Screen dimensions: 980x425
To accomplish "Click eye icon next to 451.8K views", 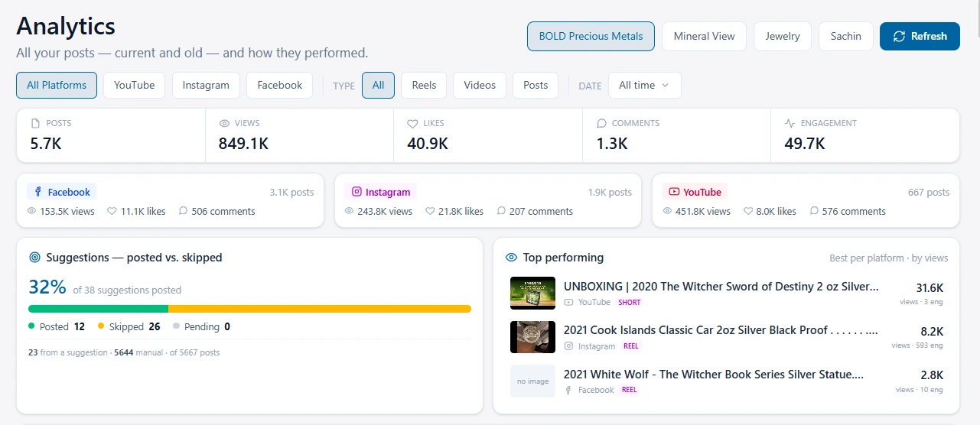I will 667,211.
